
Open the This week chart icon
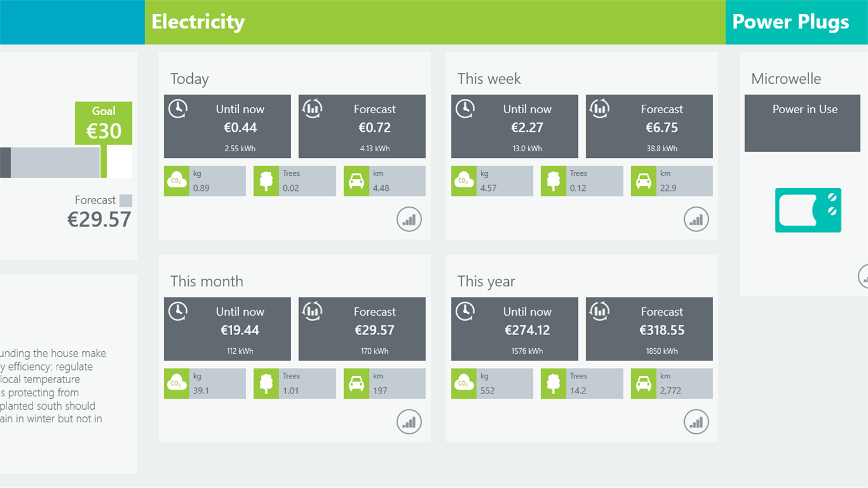click(x=696, y=220)
